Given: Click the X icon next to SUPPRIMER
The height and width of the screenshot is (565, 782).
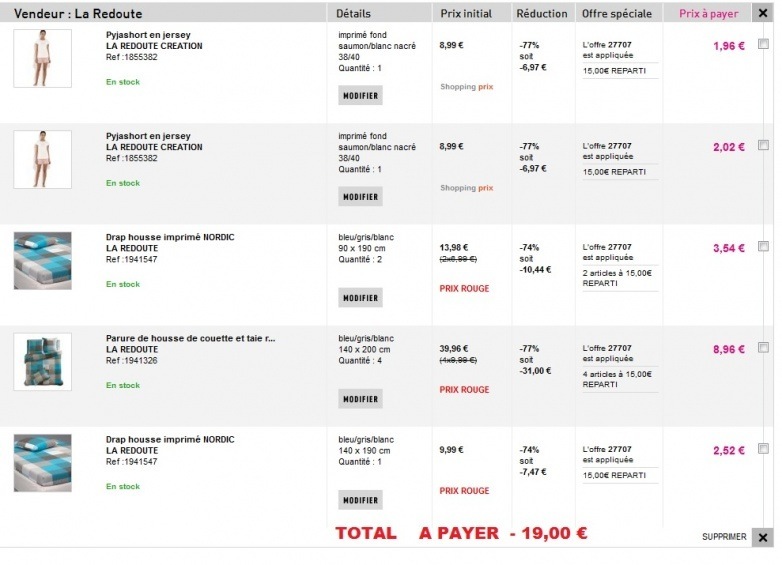Looking at the screenshot, I should (763, 537).
